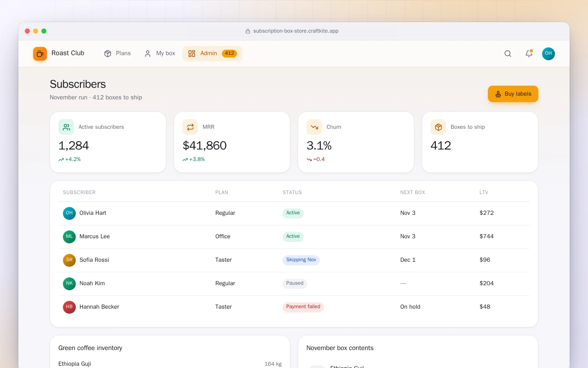Open the OH account avatar in header
The image size is (588, 368).
[x=548, y=54]
